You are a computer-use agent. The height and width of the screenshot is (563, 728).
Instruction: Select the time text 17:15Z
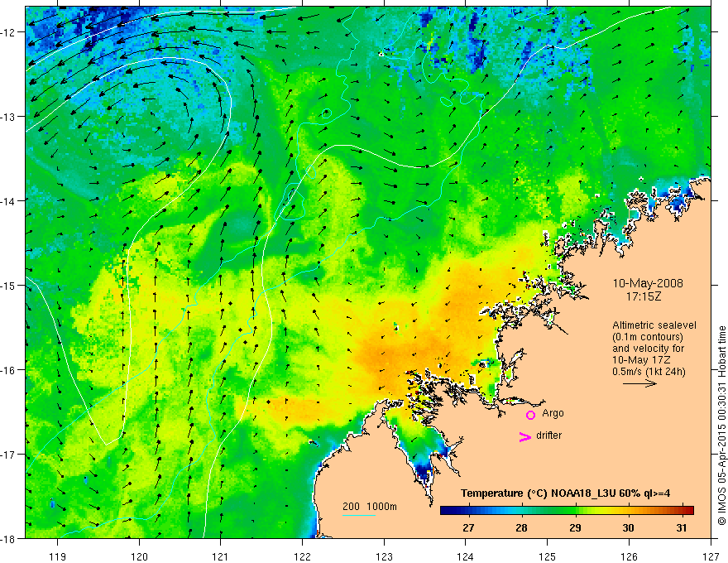click(x=643, y=296)
